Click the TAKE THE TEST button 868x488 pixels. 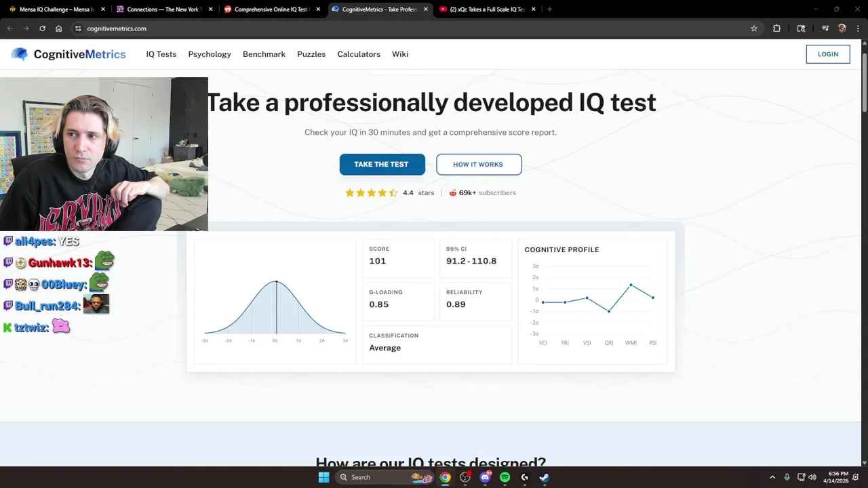coord(382,165)
